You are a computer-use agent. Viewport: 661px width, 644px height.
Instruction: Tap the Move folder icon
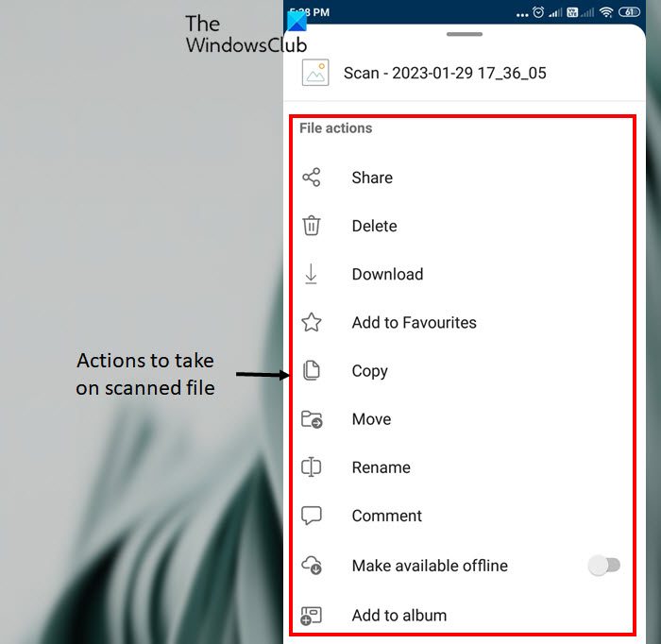click(x=312, y=419)
